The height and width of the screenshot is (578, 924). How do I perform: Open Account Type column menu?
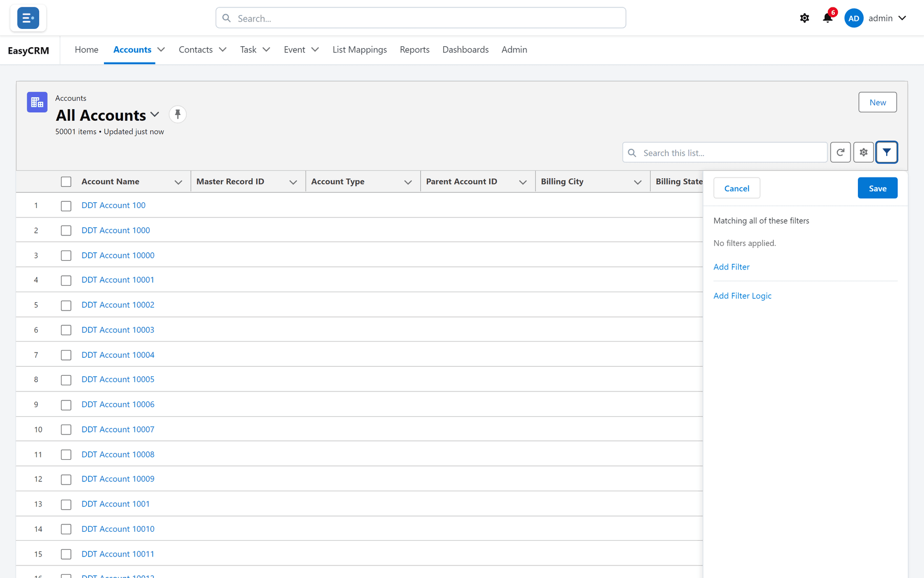[x=408, y=182]
